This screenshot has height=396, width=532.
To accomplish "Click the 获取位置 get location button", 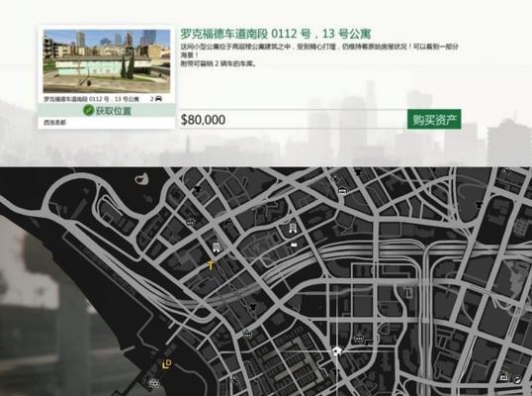I will (x=107, y=110).
